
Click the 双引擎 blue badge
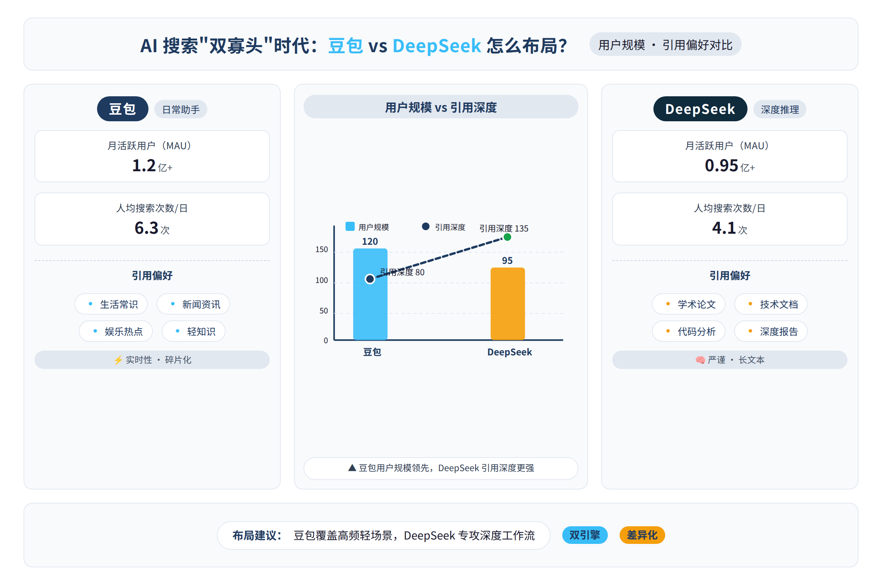pos(585,535)
